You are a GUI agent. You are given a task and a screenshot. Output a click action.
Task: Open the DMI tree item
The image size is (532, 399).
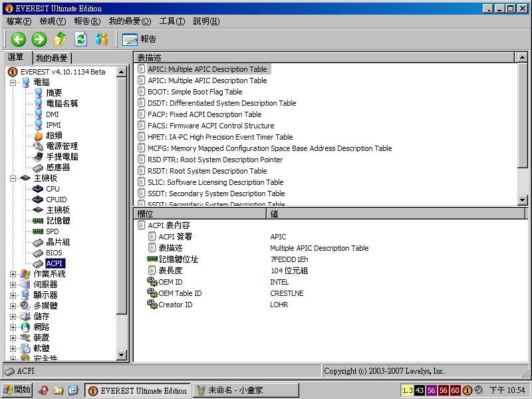[53, 114]
